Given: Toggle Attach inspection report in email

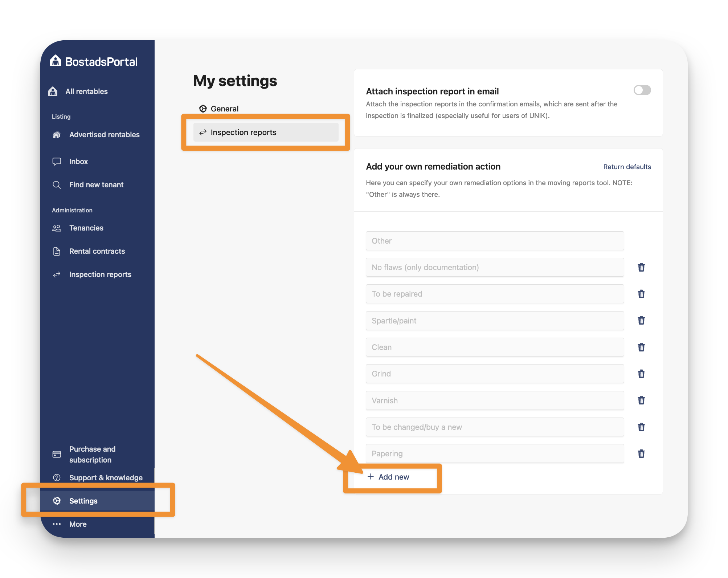Looking at the screenshot, I should click(642, 90).
